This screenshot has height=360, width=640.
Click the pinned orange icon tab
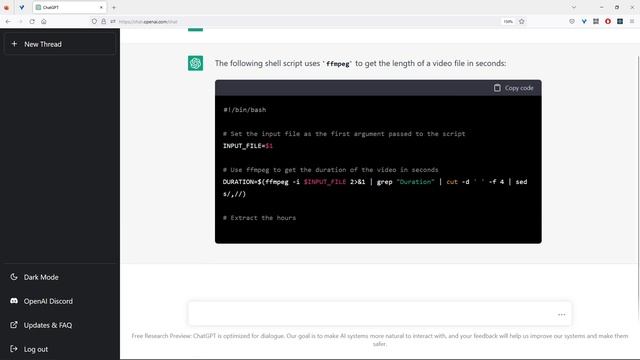[7, 7]
